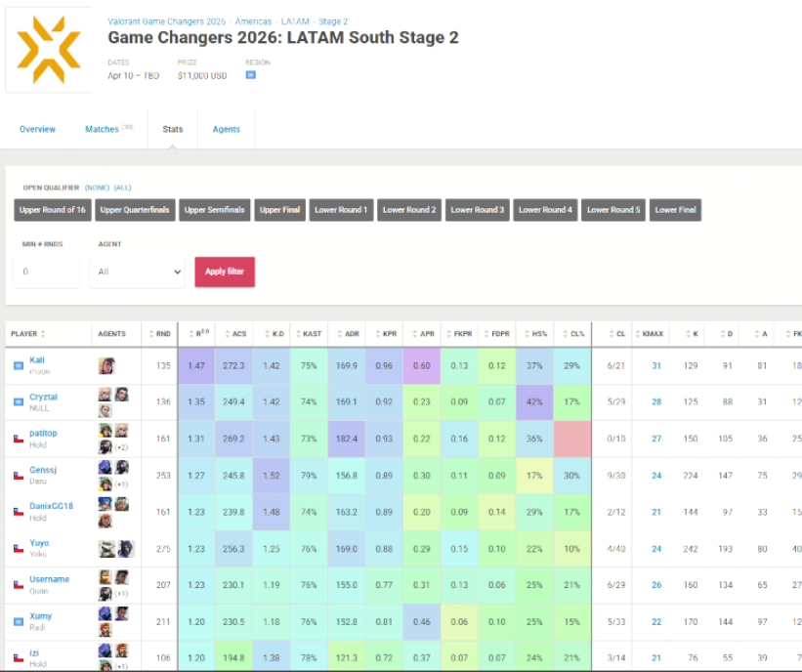Click Cryztal's purple HS% cell 42%
The image size is (802, 672).
tap(534, 402)
